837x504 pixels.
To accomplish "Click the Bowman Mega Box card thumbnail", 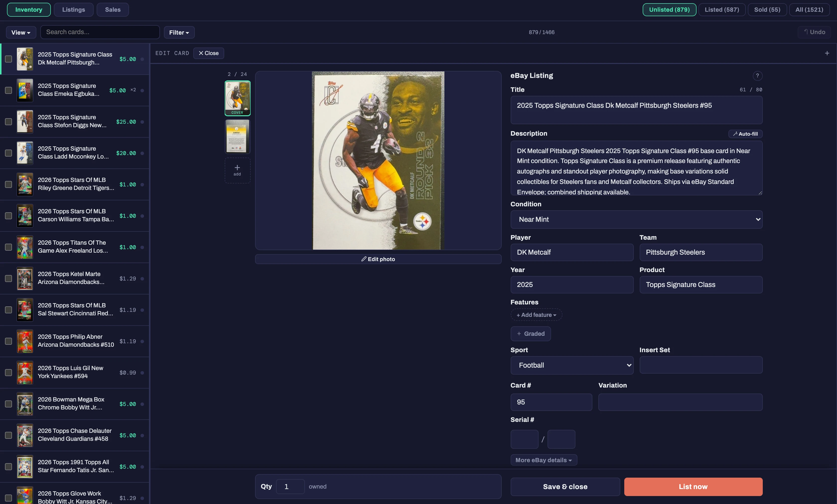I will pyautogui.click(x=25, y=404).
